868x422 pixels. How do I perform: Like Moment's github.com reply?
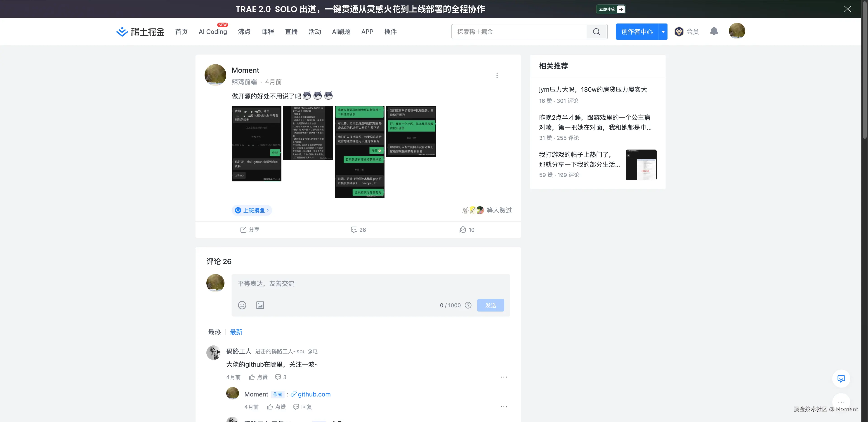(x=270, y=407)
